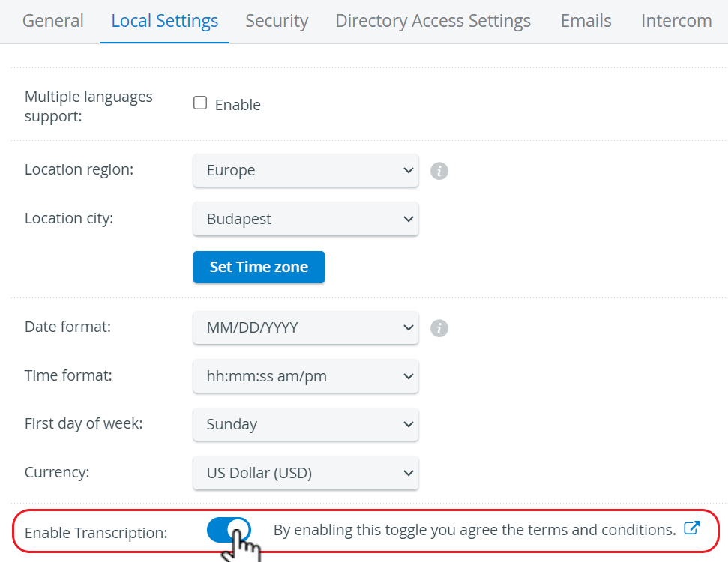Screen dimensions: 728x562
Task: Go to the Intercom tab
Action: point(676,21)
